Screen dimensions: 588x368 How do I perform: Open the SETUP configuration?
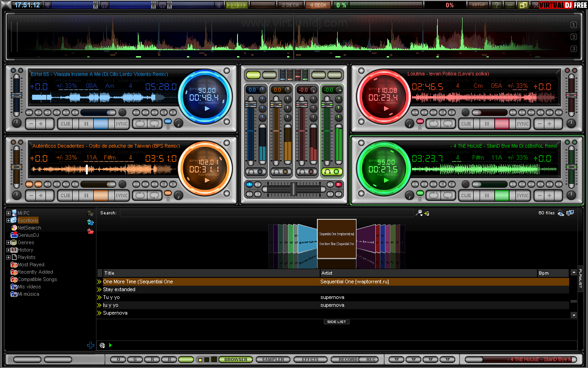coord(479,5)
